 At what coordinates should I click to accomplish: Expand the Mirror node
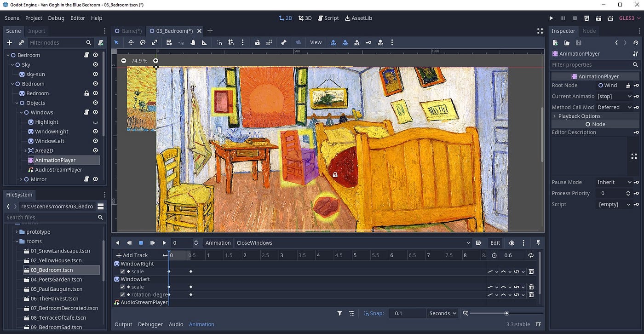point(21,179)
